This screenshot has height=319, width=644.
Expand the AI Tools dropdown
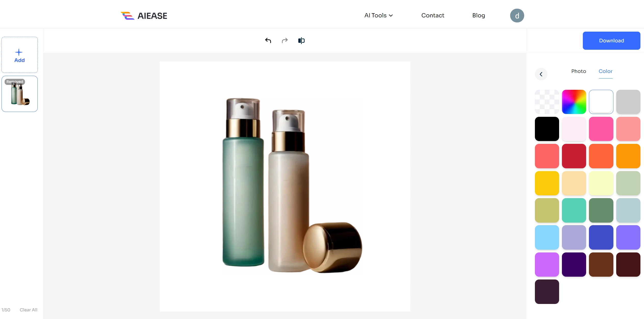tap(378, 16)
